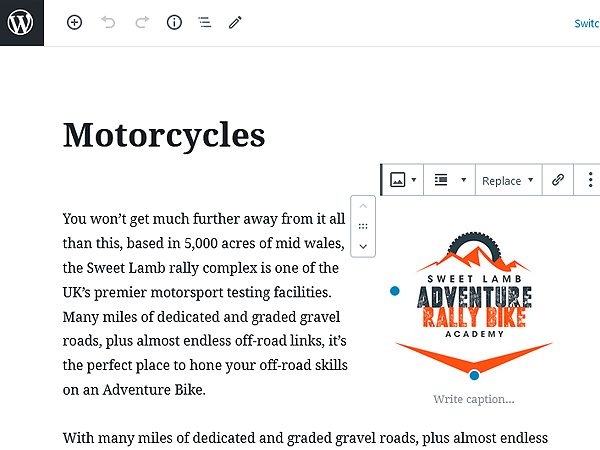Click the block drag handle
The height and width of the screenshot is (450, 600).
pos(363,226)
